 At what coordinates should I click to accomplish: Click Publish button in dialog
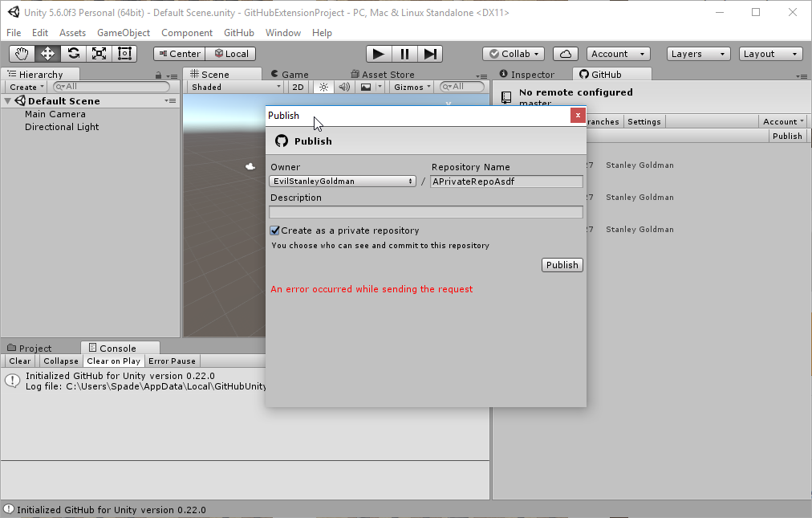click(x=562, y=265)
